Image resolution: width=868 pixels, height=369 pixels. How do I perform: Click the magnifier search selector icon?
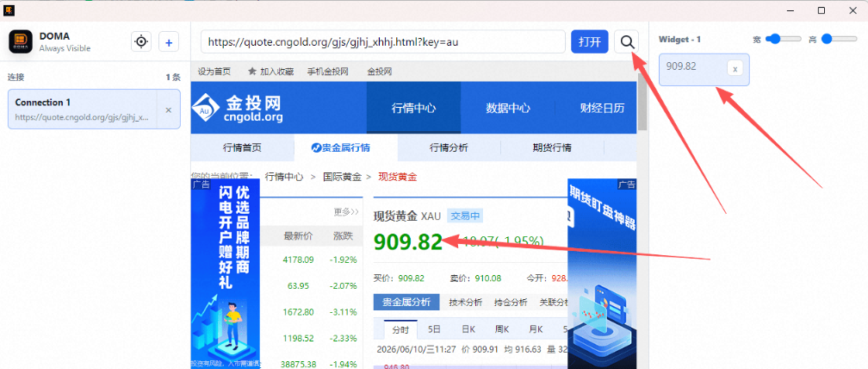[627, 41]
